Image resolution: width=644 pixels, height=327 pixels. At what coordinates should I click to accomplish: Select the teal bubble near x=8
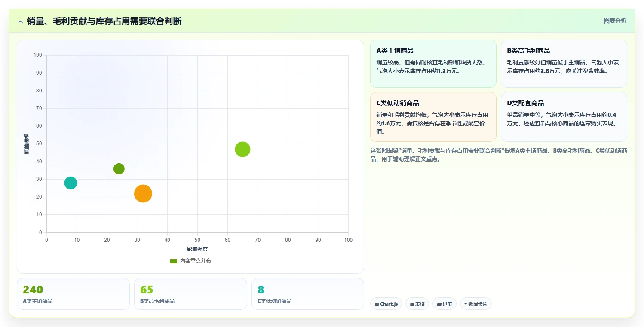(x=71, y=183)
